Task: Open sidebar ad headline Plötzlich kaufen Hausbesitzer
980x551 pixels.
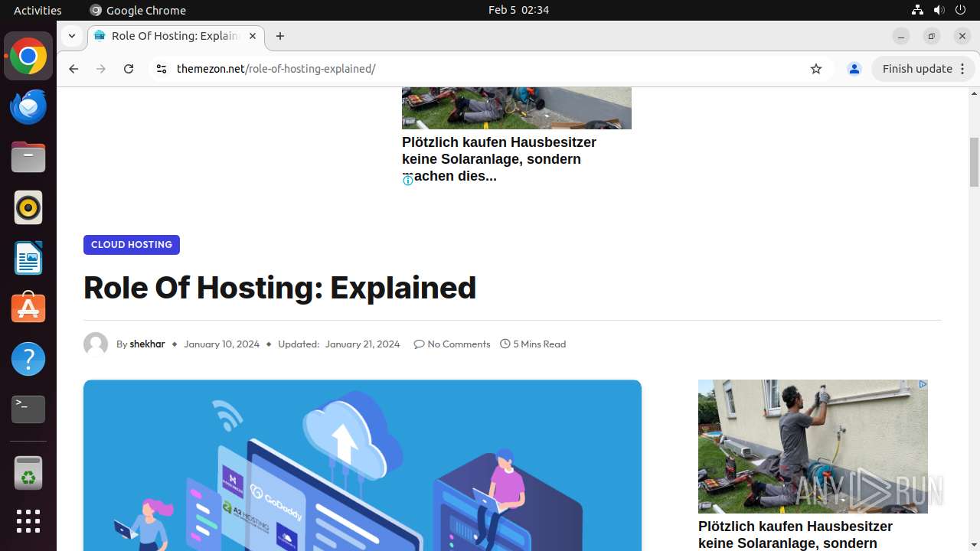Action: point(795,535)
